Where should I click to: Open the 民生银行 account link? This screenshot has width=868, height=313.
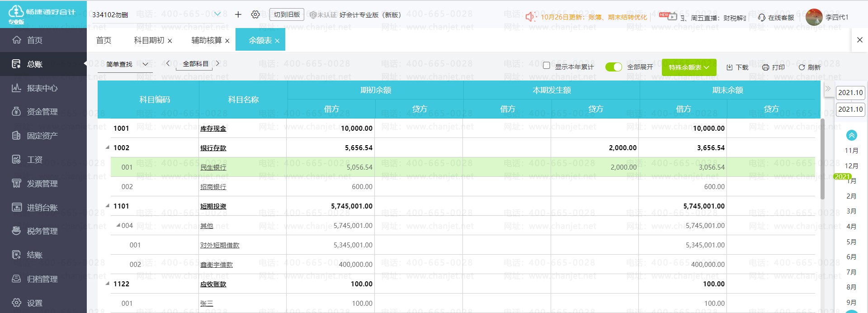[x=213, y=167]
